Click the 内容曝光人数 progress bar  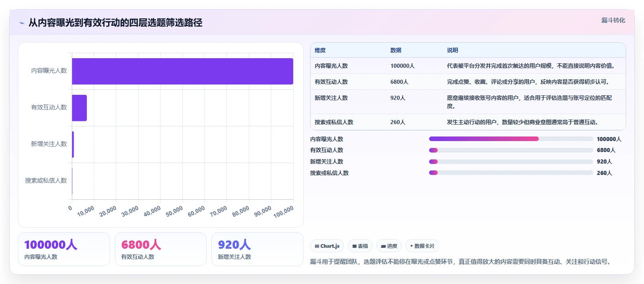tap(511, 139)
